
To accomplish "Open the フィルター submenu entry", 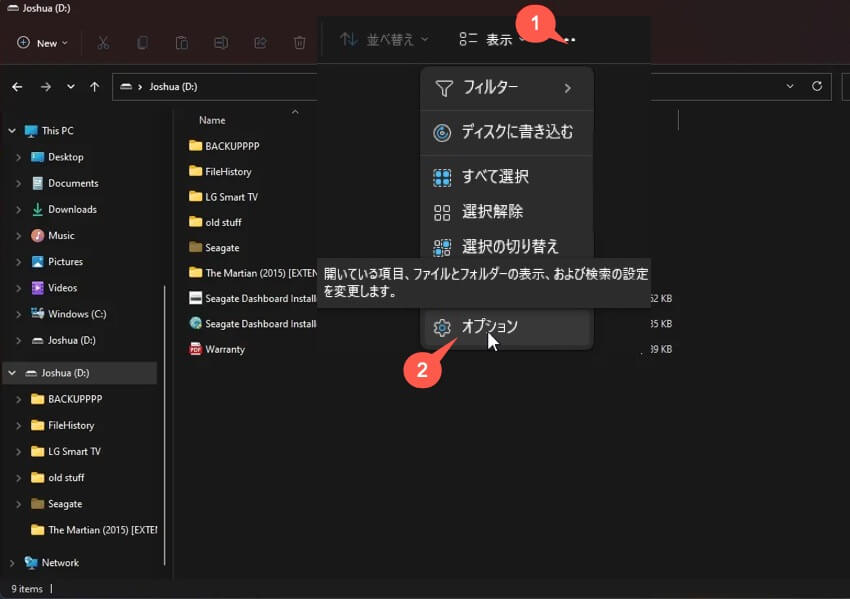I will [x=506, y=88].
